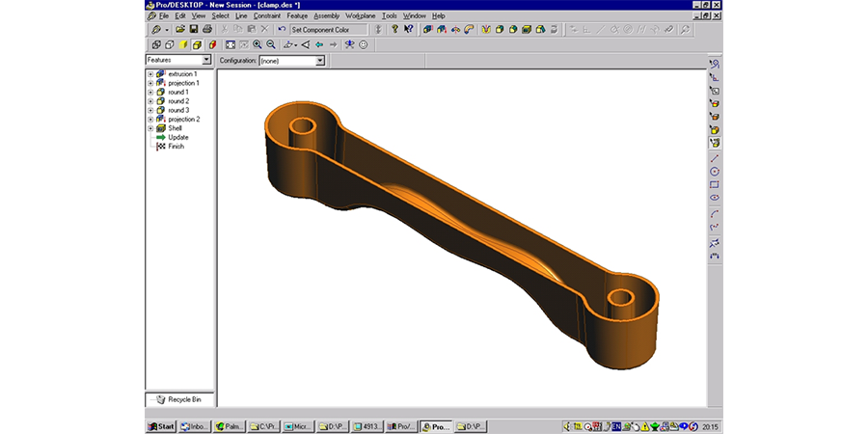
Task: Open the Windows Start button
Action: (160, 426)
